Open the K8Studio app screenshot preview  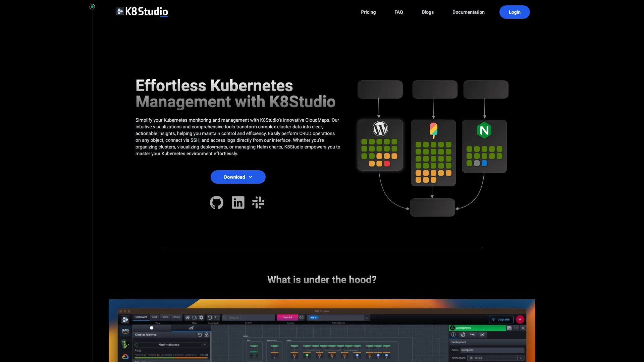322,330
